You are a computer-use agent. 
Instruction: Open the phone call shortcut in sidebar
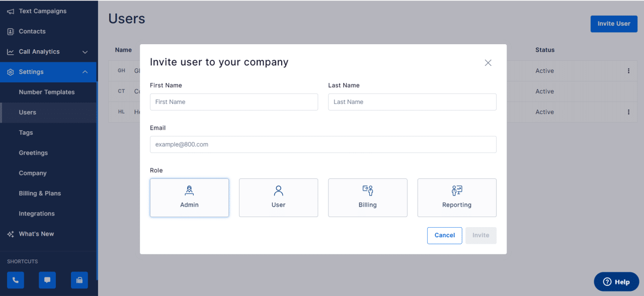[x=15, y=280]
